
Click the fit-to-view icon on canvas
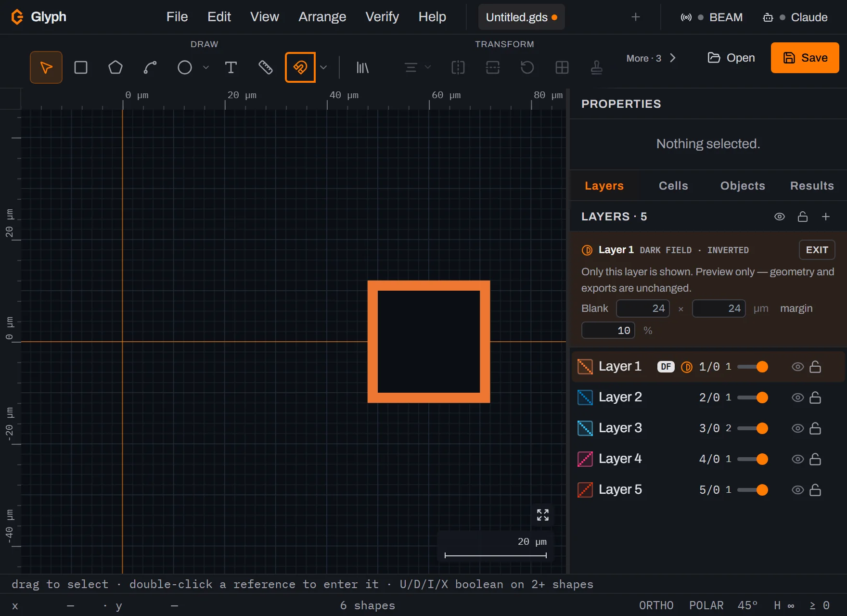point(543,515)
